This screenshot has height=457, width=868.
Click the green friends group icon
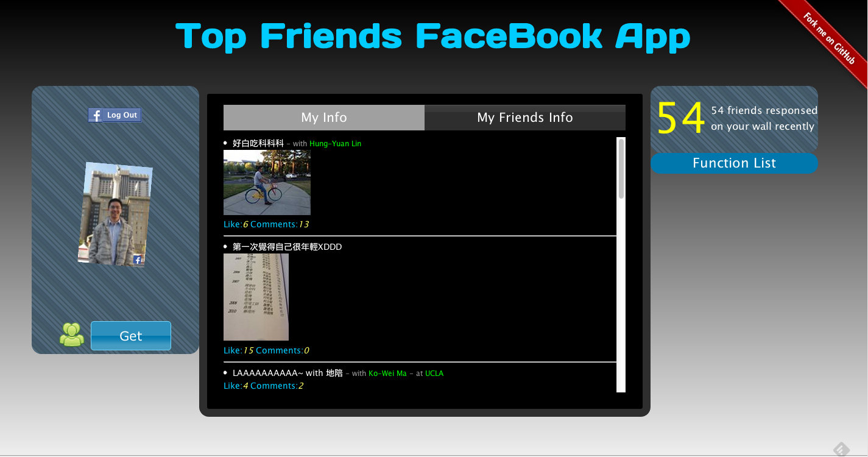(72, 335)
